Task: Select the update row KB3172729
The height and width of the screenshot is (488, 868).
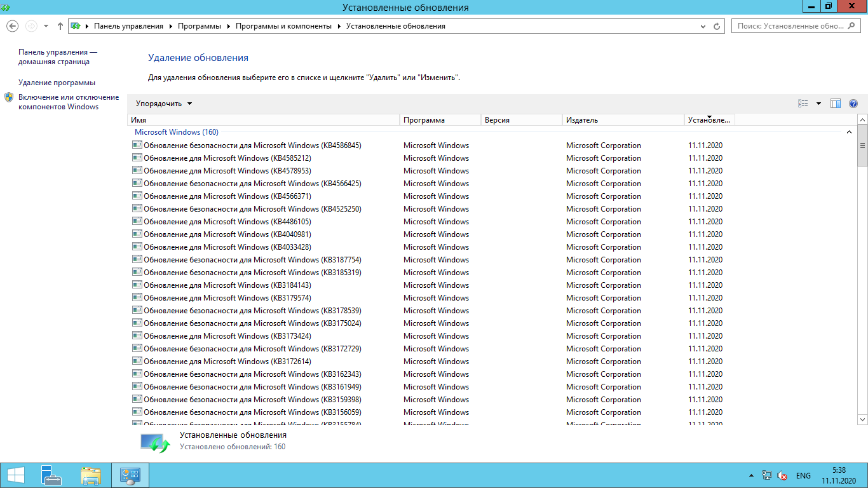Action: click(x=431, y=349)
